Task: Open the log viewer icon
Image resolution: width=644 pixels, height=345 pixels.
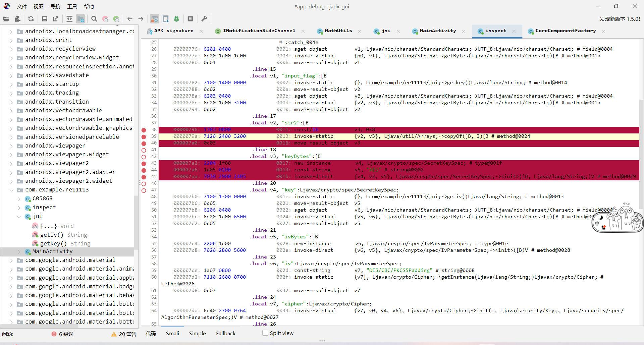Action: pyautogui.click(x=190, y=19)
